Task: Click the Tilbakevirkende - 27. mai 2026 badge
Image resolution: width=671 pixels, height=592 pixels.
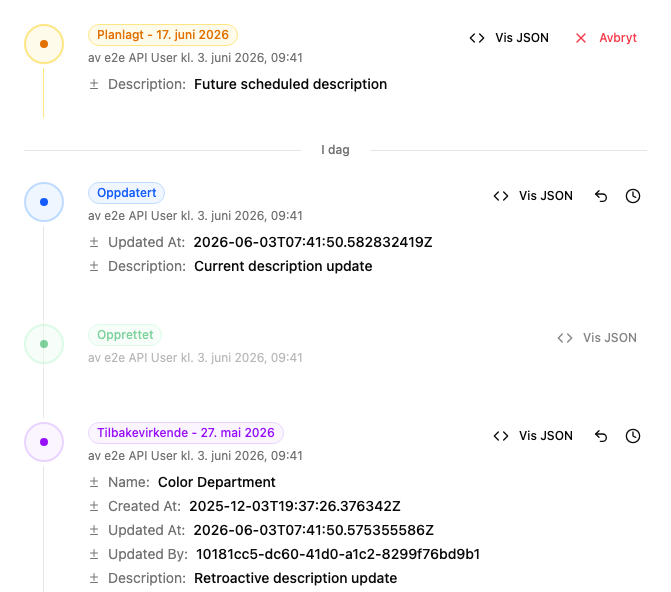Action: [186, 433]
